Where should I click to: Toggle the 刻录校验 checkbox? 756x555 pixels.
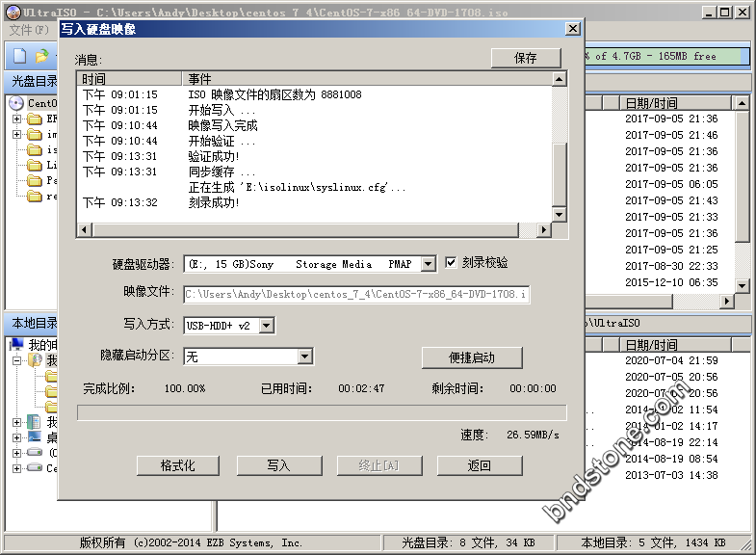pos(451,263)
